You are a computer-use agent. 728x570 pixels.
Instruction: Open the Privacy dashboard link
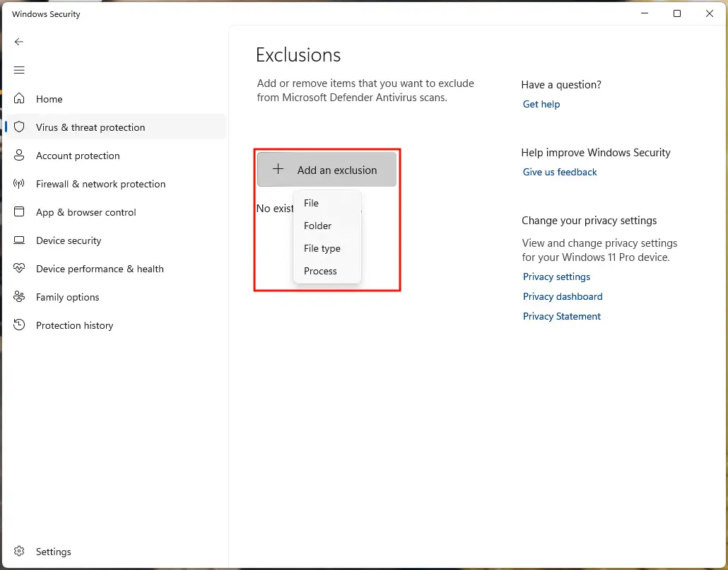click(x=563, y=296)
